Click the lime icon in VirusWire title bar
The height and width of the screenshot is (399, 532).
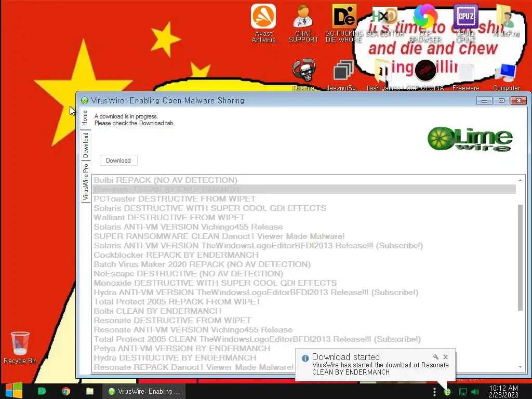click(85, 100)
